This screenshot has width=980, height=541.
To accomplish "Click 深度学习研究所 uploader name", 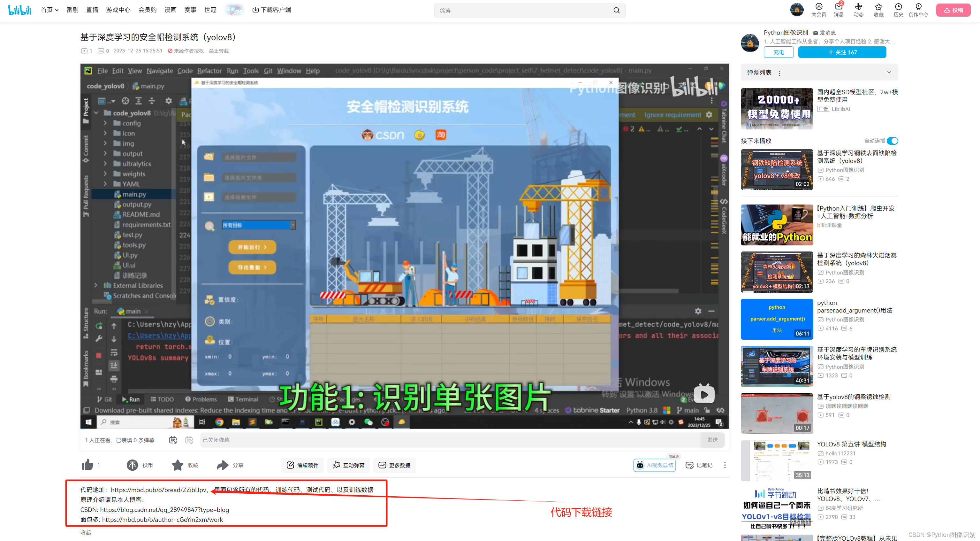I will click(844, 508).
